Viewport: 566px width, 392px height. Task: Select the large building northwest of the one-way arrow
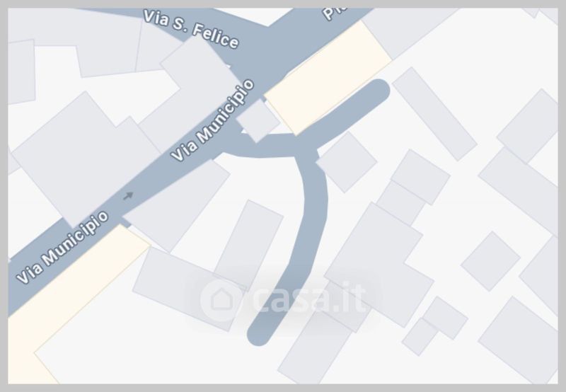pos(86,159)
